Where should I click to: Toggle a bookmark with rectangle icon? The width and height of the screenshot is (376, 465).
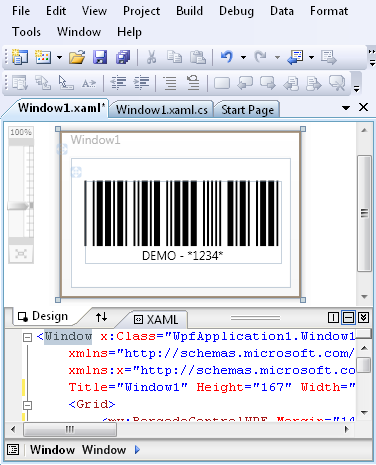(x=222, y=83)
